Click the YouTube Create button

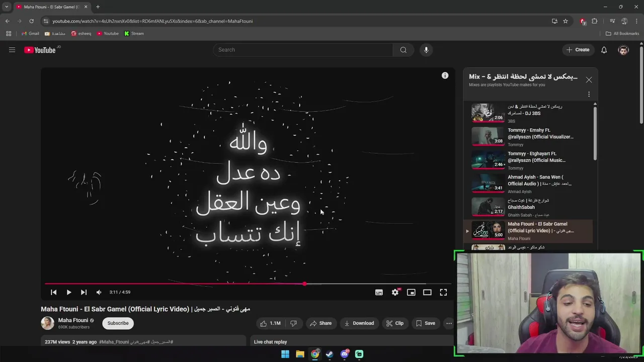tap(578, 50)
